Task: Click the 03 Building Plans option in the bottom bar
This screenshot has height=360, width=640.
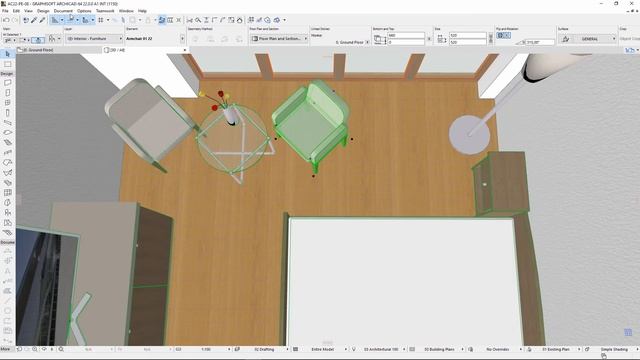Action: 439,349
